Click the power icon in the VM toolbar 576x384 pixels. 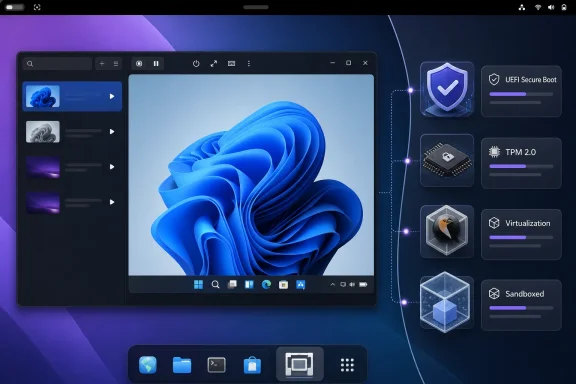[196, 64]
